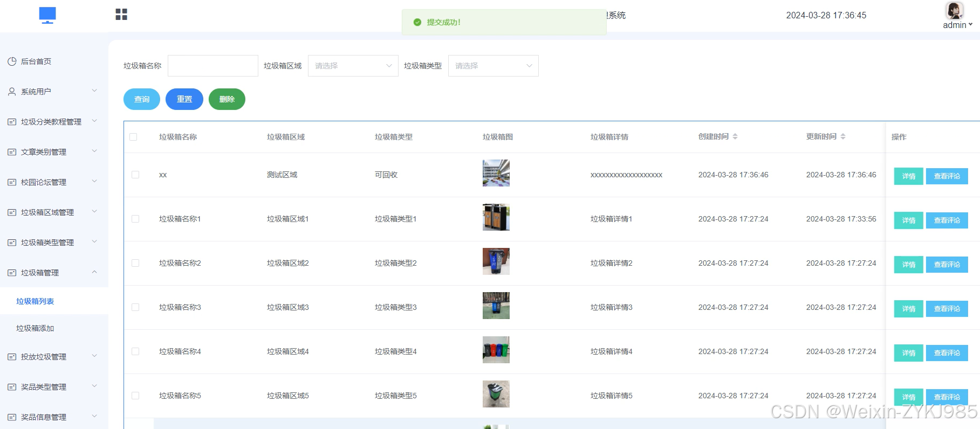Click the 后台首页 pie chart icon
Image resolution: width=980 pixels, height=429 pixels.
pos(12,61)
